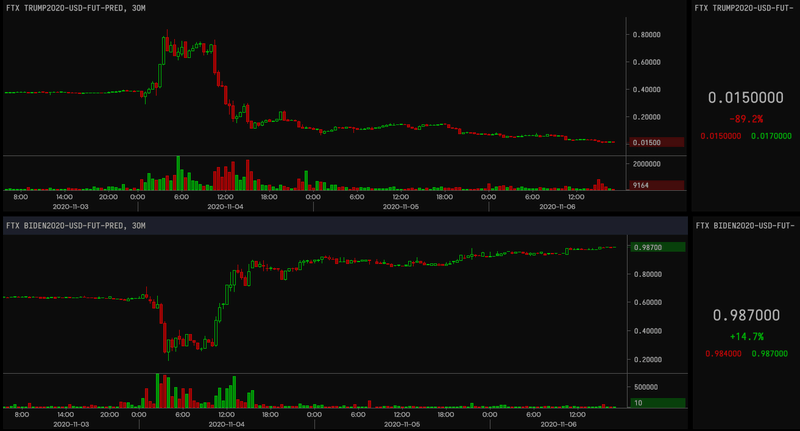Click the 20:00 time label under Biden chart

109,415
